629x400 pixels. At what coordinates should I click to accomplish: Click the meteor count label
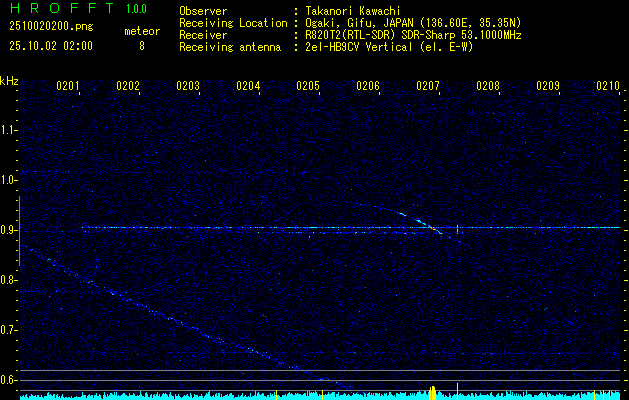click(141, 31)
